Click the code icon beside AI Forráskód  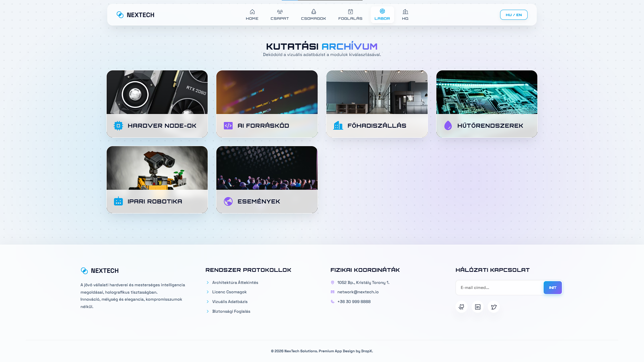tap(228, 126)
